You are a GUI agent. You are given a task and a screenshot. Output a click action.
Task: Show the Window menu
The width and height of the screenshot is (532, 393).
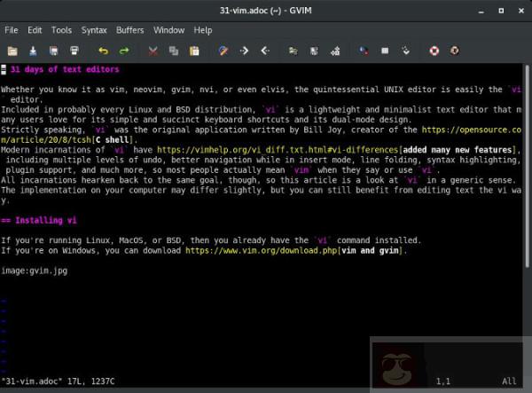169,30
